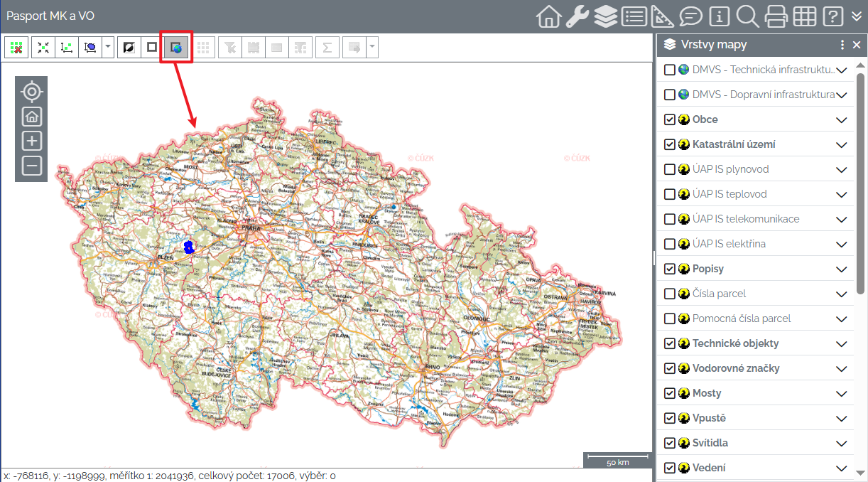
Task: Click the info icon in header
Action: pyautogui.click(x=720, y=16)
